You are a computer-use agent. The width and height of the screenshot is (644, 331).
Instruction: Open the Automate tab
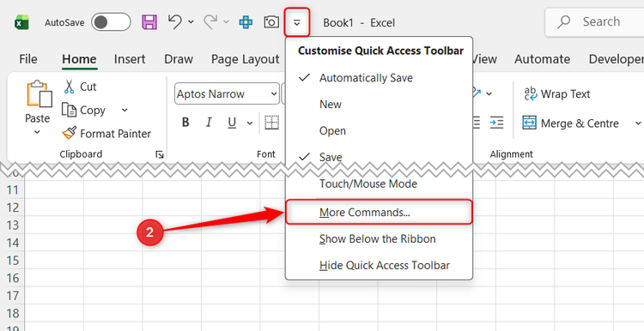click(x=542, y=59)
